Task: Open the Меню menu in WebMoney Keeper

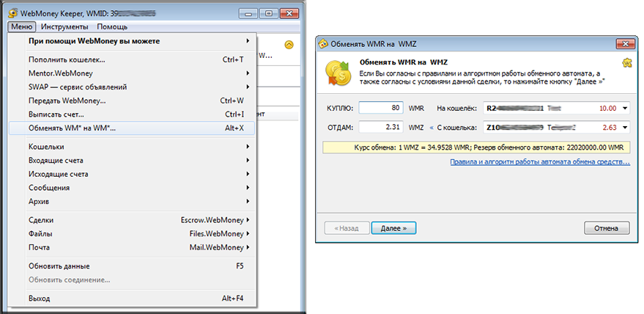Action: point(22,26)
